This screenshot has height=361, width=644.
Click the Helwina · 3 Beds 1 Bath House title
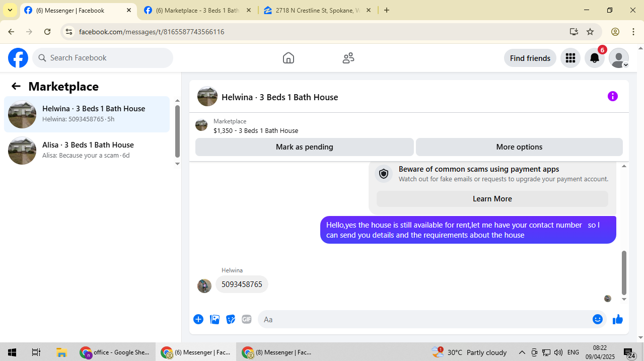(x=280, y=97)
